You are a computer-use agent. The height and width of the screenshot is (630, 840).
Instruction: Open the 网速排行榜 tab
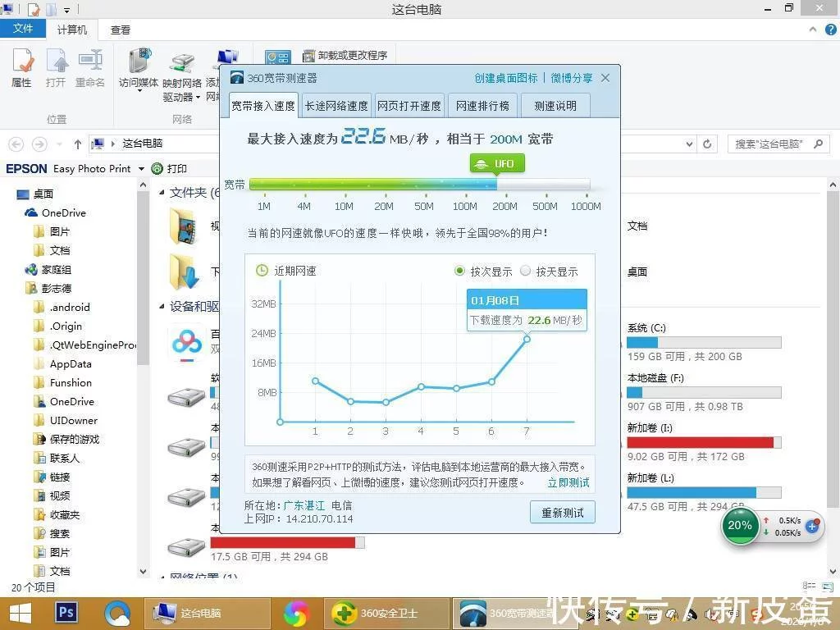482,106
